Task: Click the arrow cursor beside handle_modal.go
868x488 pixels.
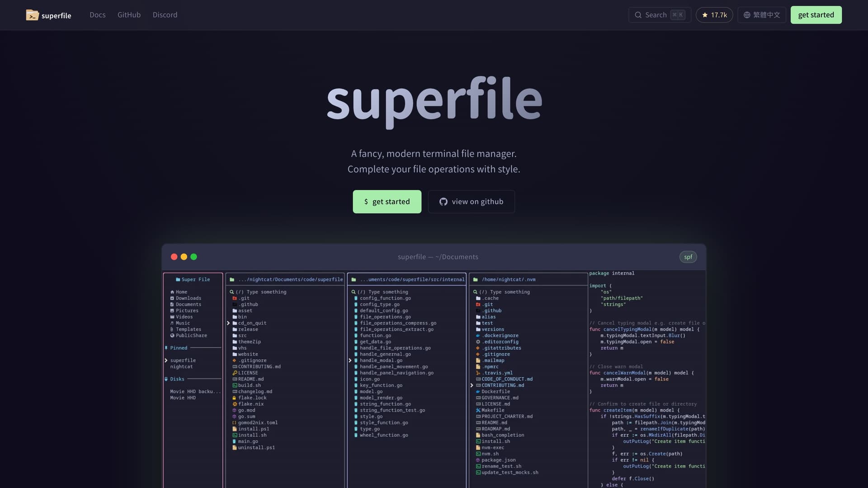Action: tap(350, 361)
